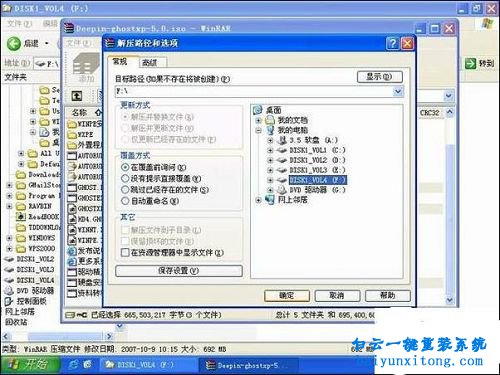Click the 帮助 button

(x=388, y=296)
